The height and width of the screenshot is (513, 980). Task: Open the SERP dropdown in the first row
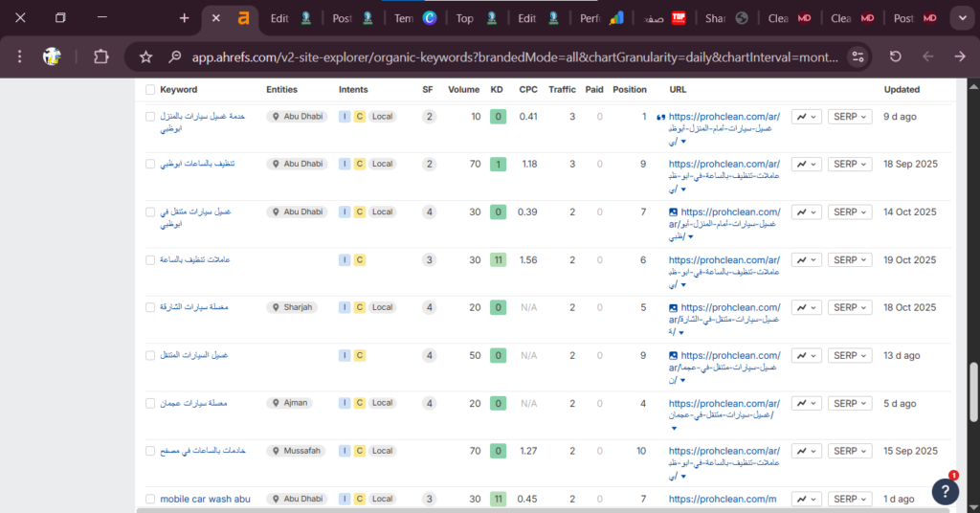coord(850,117)
